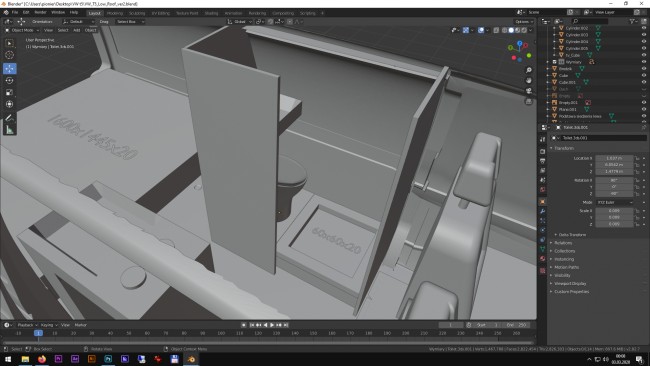Select the Transform tool in viewport toolbar
The width and height of the screenshot is (650, 366).
tap(10, 104)
